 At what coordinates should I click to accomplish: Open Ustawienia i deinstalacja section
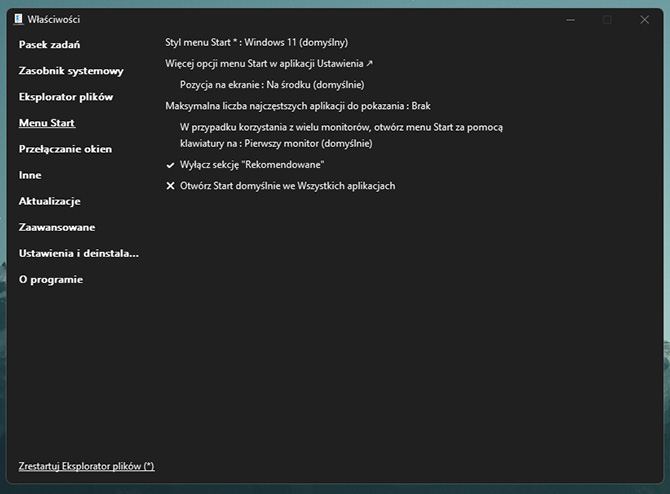point(79,253)
